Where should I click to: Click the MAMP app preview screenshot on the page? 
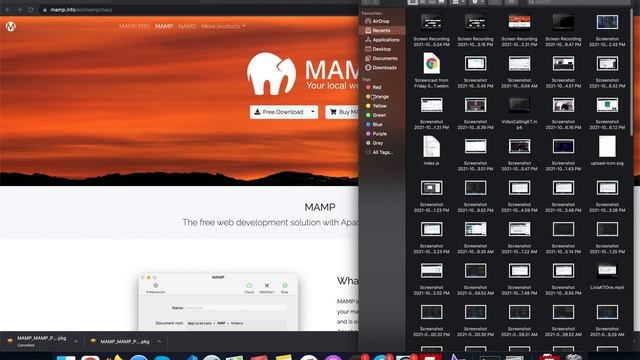218,302
